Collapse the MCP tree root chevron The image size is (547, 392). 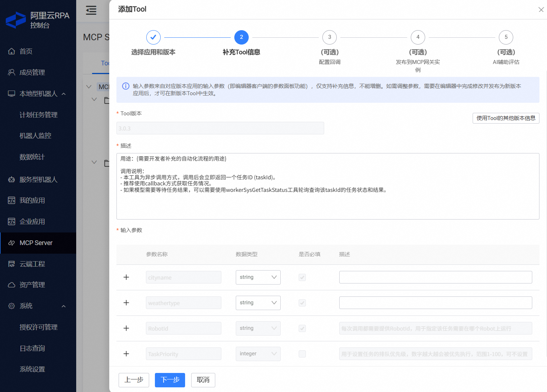pyautogui.click(x=89, y=87)
